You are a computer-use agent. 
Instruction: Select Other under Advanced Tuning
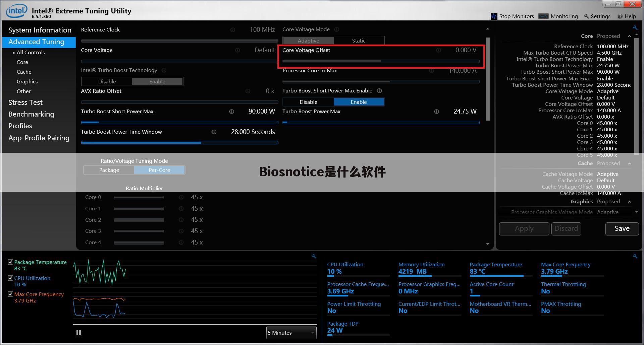click(23, 91)
